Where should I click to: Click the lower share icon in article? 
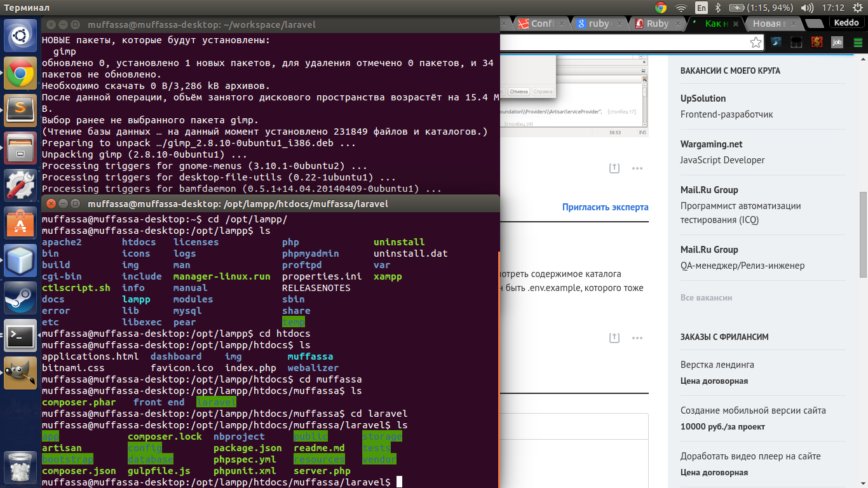[614, 338]
